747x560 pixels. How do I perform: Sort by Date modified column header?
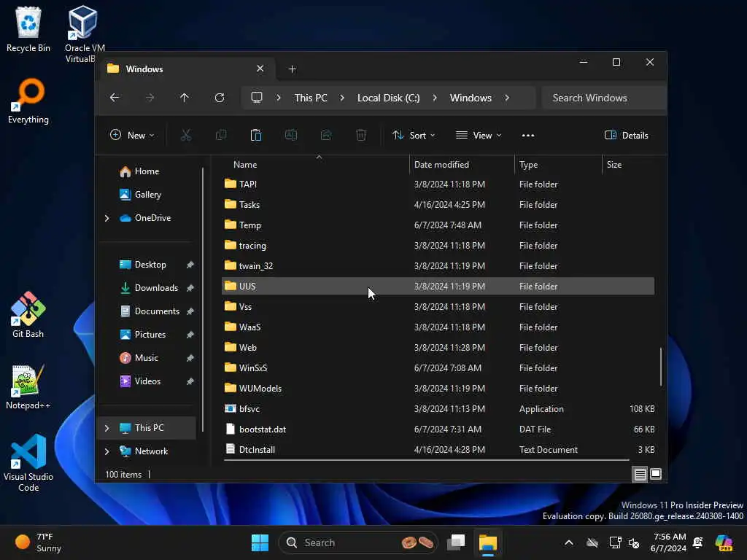[x=462, y=165]
